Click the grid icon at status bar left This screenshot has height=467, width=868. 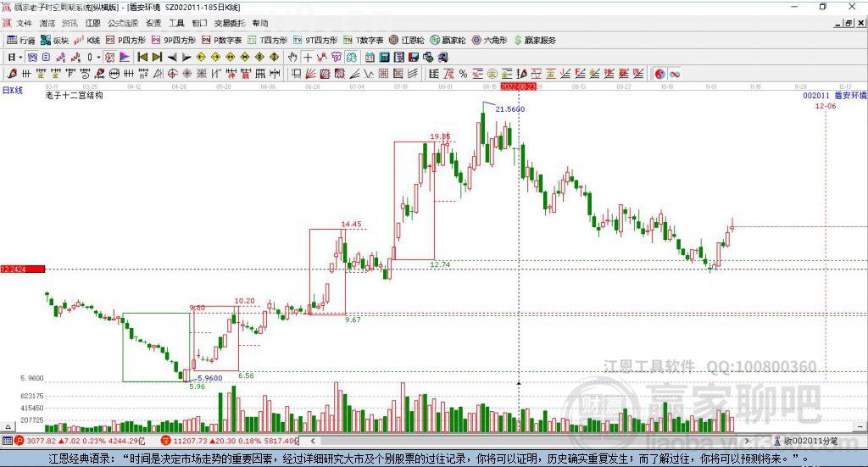7,441
